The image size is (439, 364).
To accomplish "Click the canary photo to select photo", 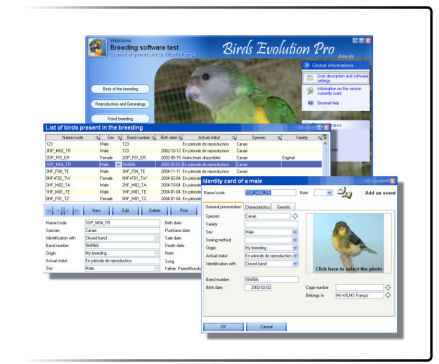I will pyautogui.click(x=348, y=243).
